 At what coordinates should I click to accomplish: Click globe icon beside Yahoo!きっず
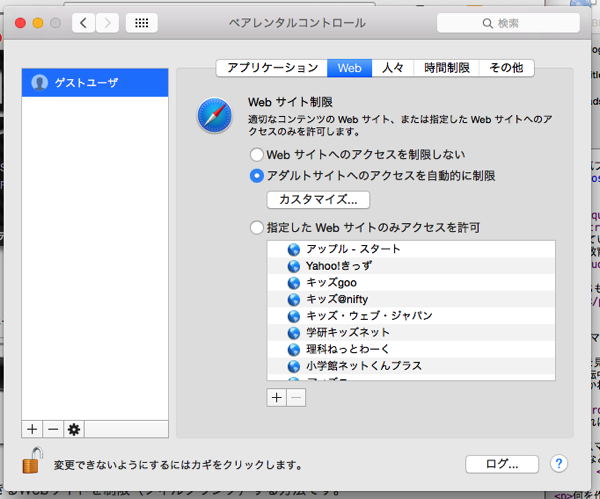293,266
